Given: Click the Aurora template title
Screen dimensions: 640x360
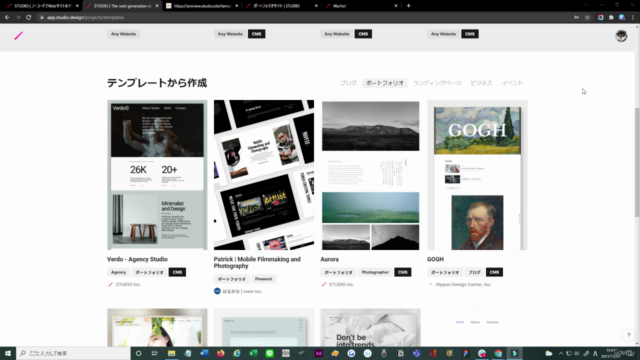Looking at the screenshot, I should (x=329, y=259).
